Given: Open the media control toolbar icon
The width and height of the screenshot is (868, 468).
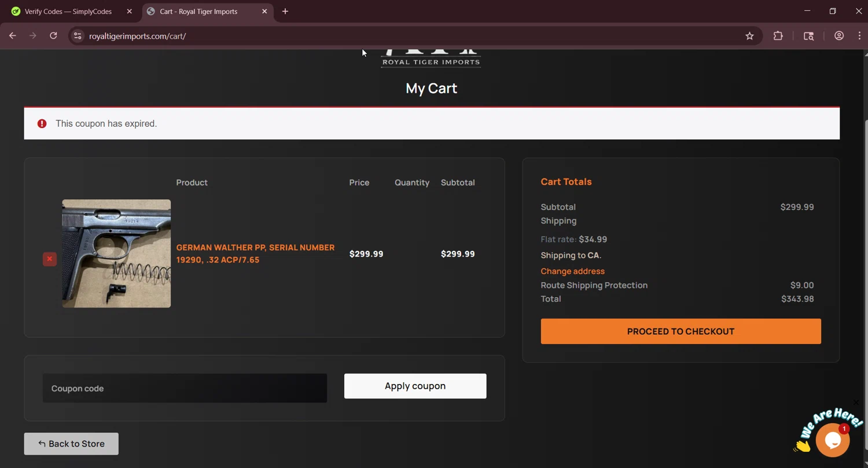Looking at the screenshot, I should [809, 36].
